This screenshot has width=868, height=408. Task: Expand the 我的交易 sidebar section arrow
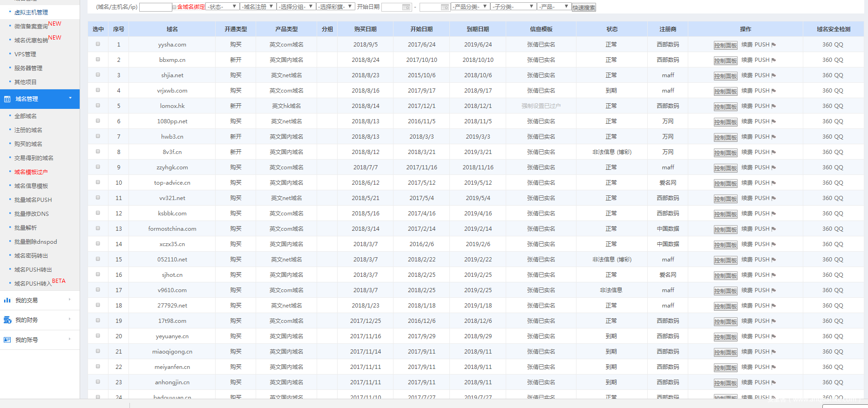[70, 300]
